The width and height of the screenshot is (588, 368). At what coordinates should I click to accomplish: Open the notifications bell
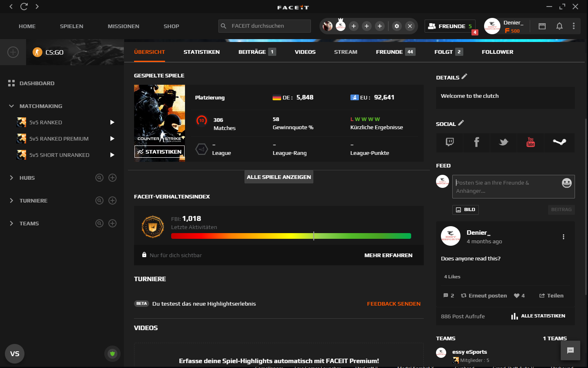559,26
